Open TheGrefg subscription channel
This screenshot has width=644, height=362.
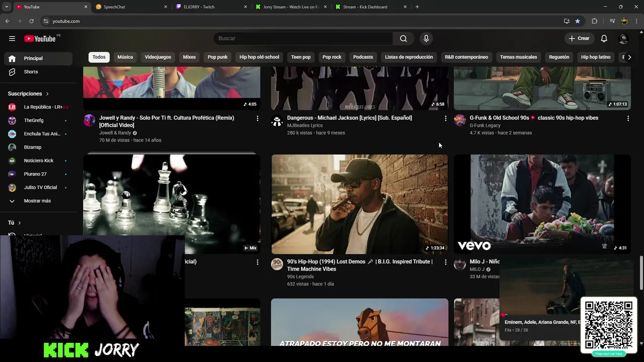point(38,121)
